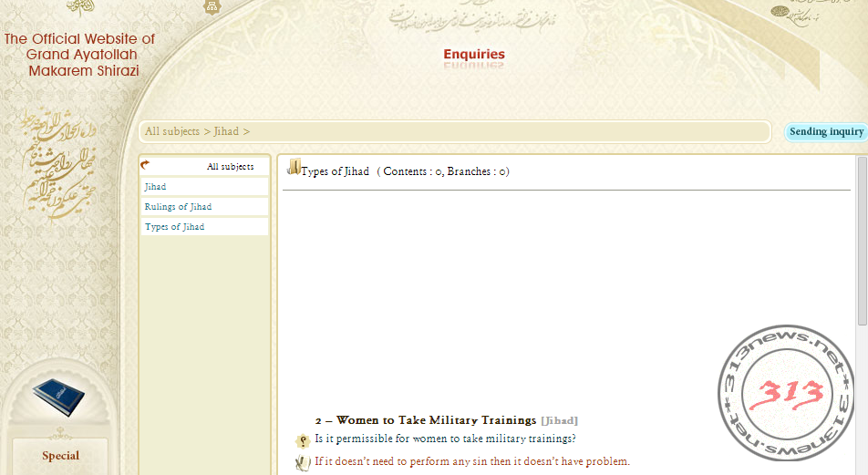
Task: Click the blue book icon above Special
Action: [59, 397]
